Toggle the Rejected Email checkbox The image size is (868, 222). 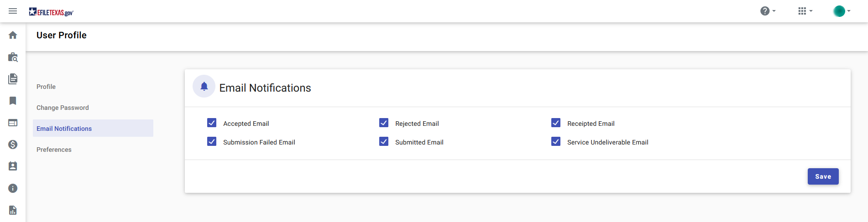(384, 123)
